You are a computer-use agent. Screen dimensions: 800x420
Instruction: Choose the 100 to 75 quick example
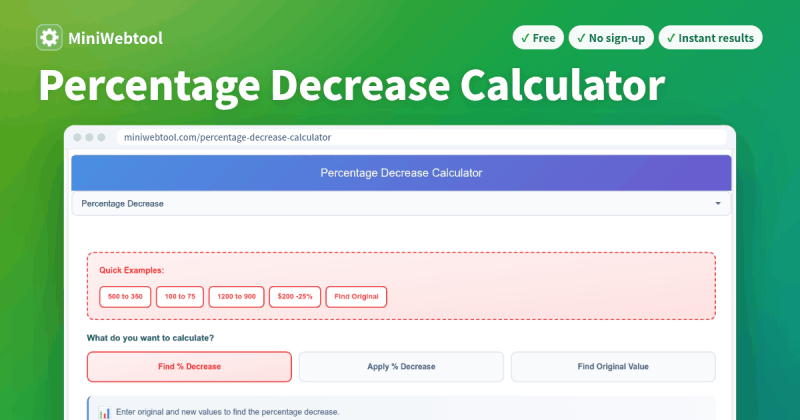coord(180,297)
